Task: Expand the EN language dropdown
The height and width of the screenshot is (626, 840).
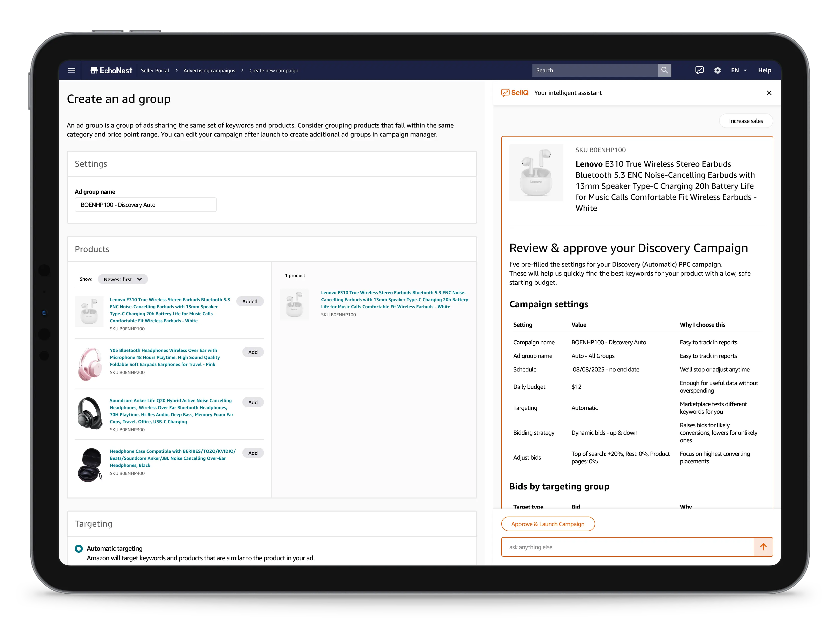Action: pyautogui.click(x=738, y=71)
